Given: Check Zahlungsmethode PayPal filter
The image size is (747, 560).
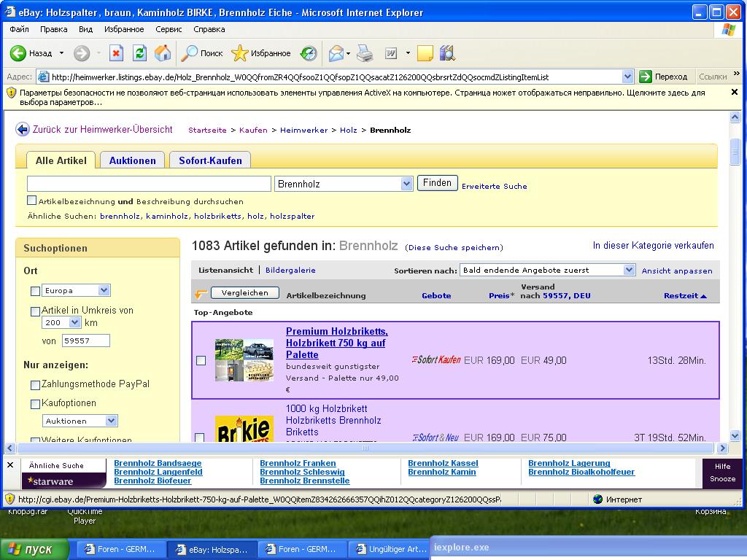Looking at the screenshot, I should coord(35,385).
